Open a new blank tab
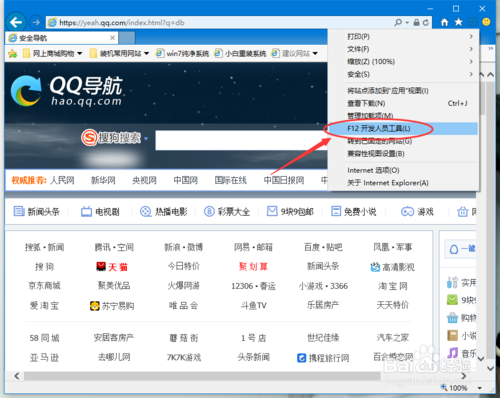This screenshot has height=398, width=500. pos(127,38)
